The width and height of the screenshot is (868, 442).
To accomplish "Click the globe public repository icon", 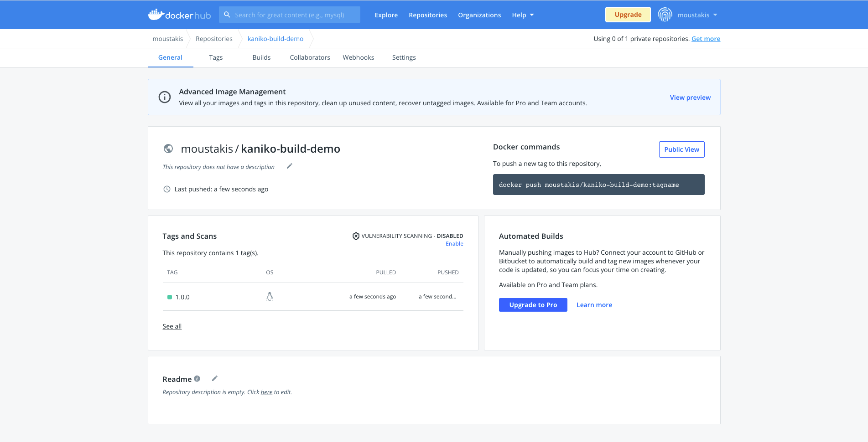I will [168, 149].
